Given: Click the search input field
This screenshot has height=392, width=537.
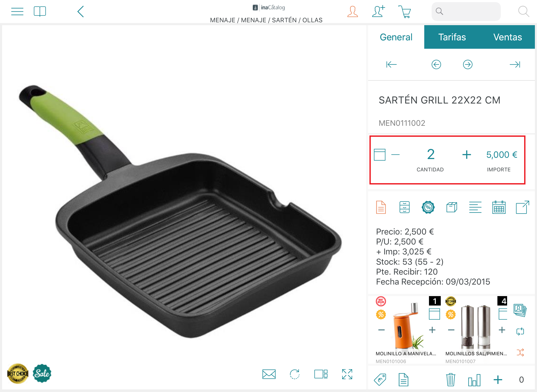Looking at the screenshot, I should pos(466,12).
